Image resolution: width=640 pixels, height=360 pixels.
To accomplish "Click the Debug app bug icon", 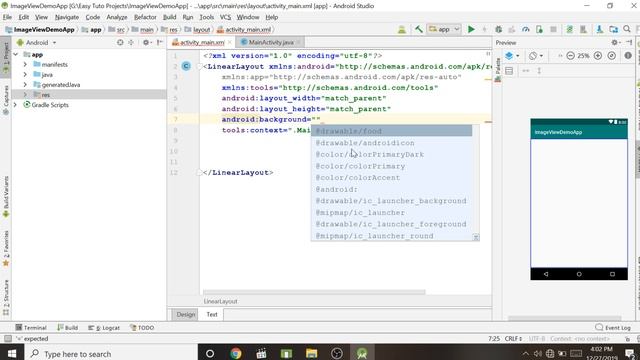I will coord(498,29).
